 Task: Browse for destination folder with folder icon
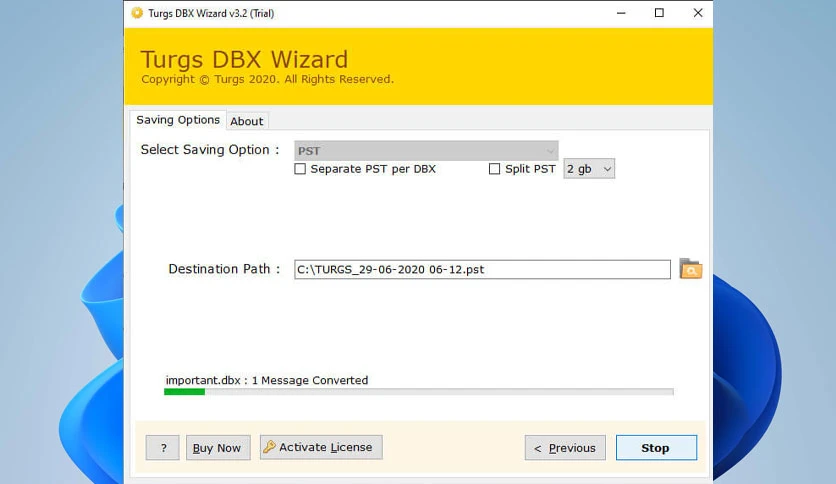click(x=690, y=269)
